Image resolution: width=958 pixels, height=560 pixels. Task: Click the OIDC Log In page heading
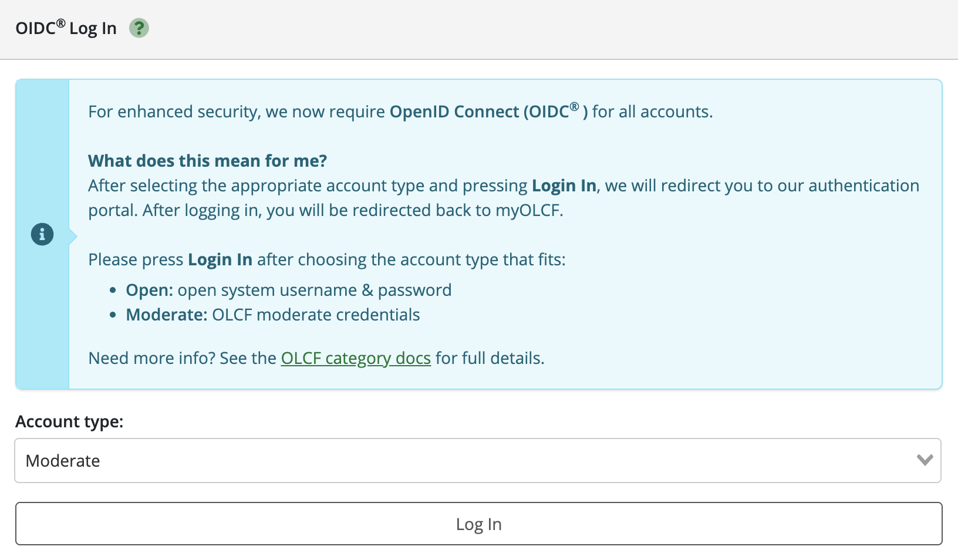66,28
